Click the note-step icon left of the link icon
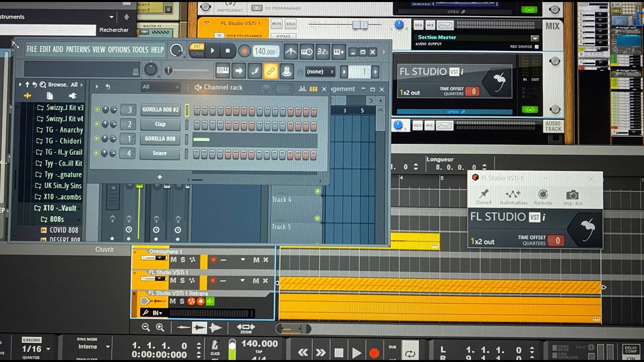644x362 pixels. pos(255,71)
